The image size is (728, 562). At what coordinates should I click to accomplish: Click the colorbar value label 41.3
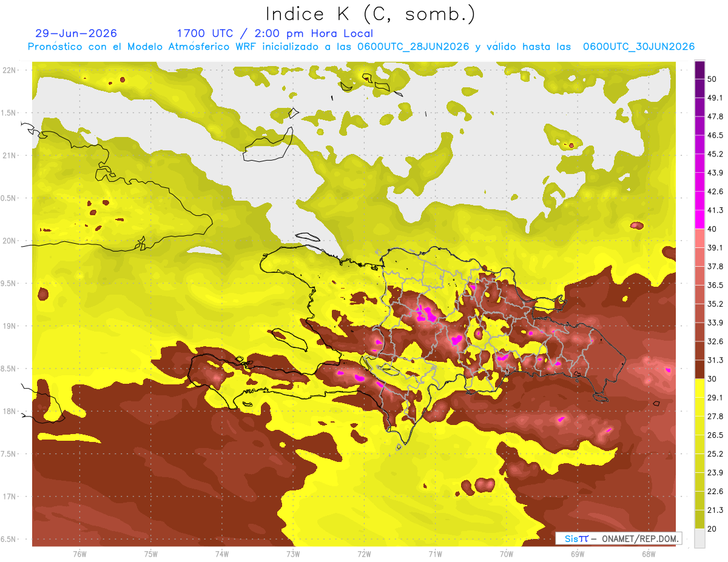[x=716, y=210]
